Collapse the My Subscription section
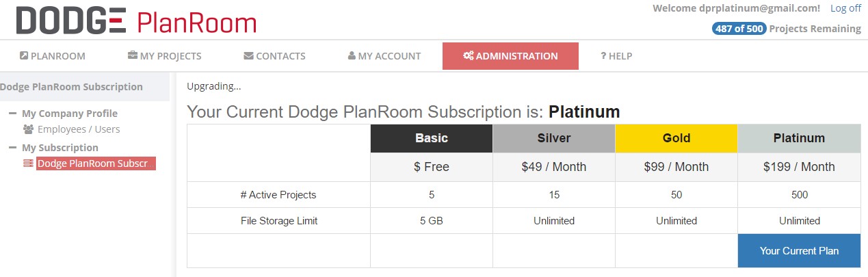The width and height of the screenshot is (868, 277). (x=12, y=148)
